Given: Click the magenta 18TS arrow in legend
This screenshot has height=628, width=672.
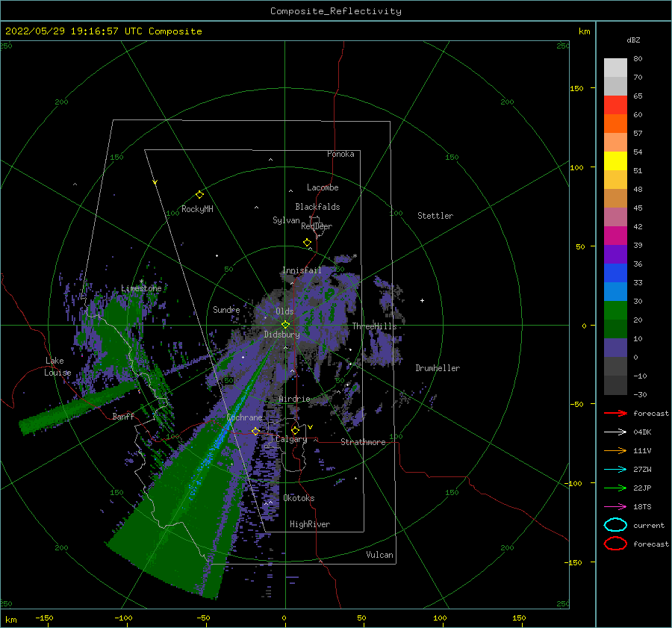Looking at the screenshot, I should (615, 507).
